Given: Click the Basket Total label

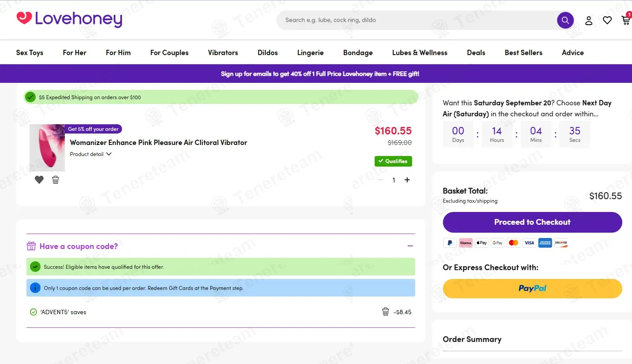Looking at the screenshot, I should pyautogui.click(x=465, y=191).
